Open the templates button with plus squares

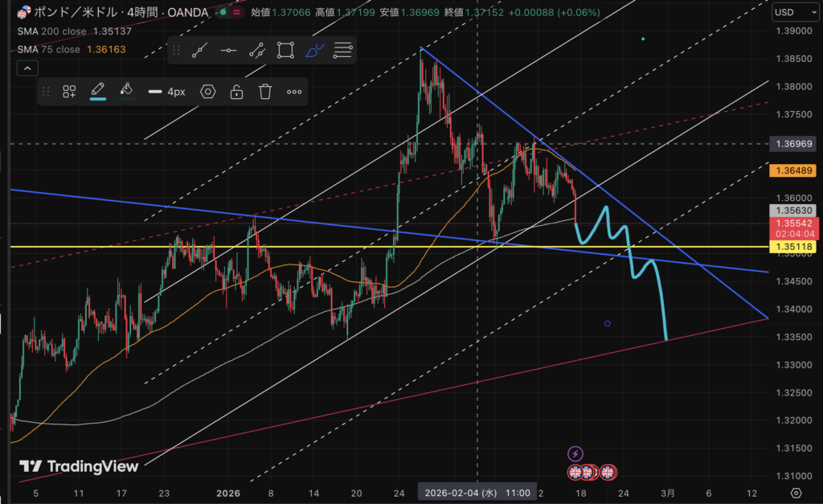point(69,92)
